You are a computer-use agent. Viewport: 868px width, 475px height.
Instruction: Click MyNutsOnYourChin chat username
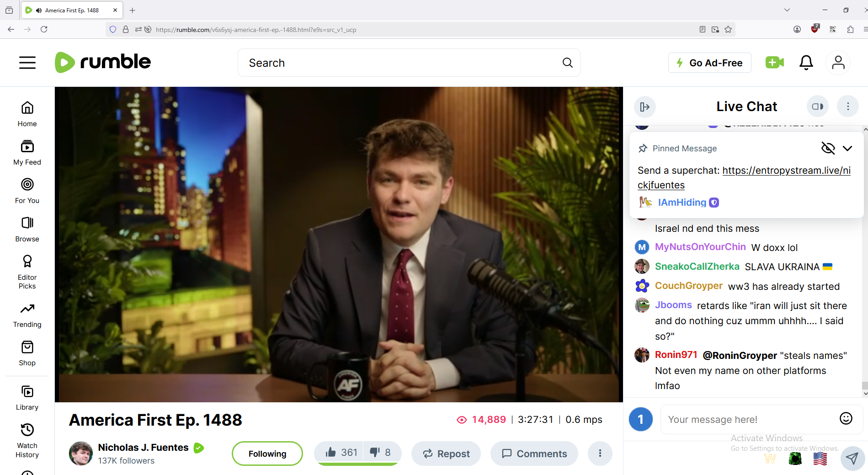click(700, 247)
